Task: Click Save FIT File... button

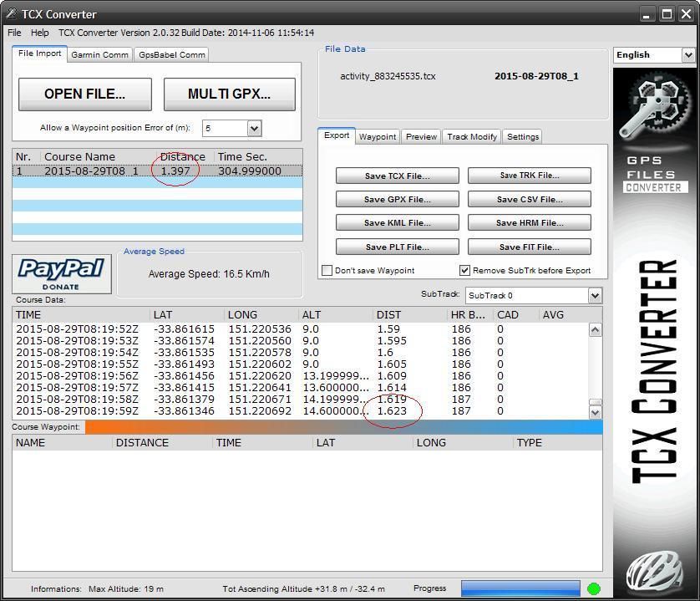Action: click(x=530, y=247)
